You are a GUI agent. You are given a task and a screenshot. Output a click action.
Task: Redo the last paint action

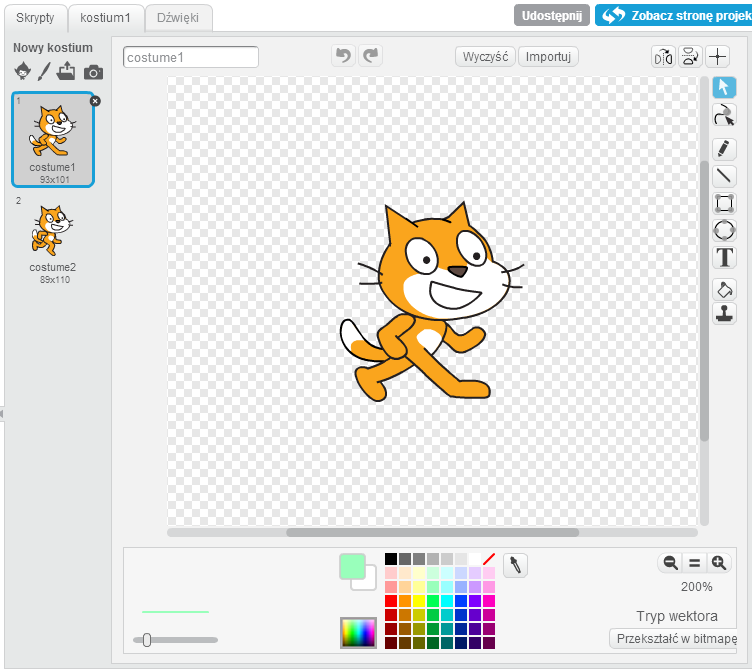370,56
